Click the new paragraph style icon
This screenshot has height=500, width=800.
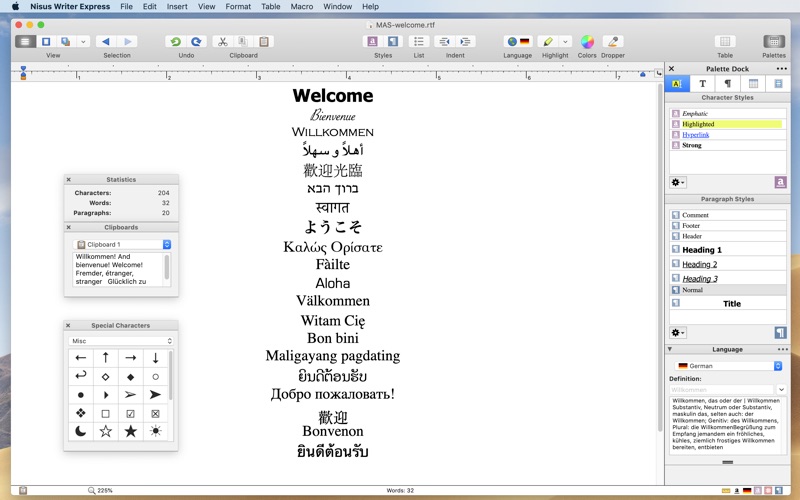tap(780, 333)
